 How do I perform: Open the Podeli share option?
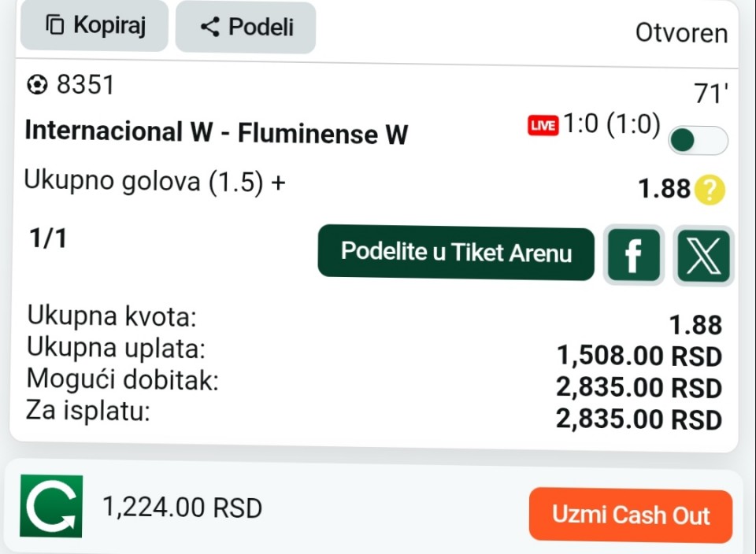pos(246,27)
